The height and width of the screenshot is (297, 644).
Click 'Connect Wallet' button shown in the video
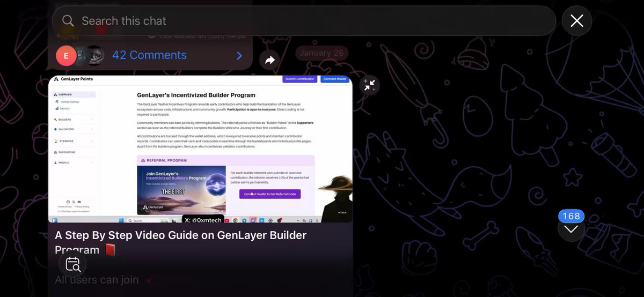[x=334, y=79]
